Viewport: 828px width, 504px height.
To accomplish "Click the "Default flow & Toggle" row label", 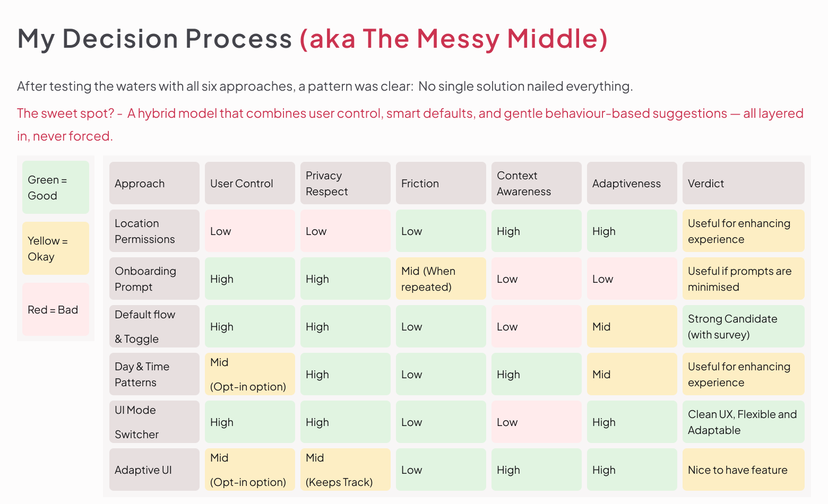I will point(154,326).
